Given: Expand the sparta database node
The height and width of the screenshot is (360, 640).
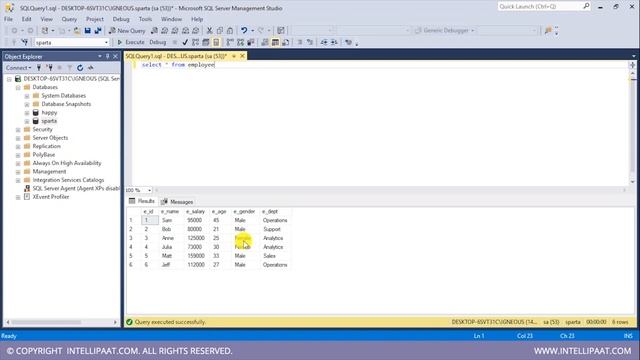Looking at the screenshot, I should [27, 121].
